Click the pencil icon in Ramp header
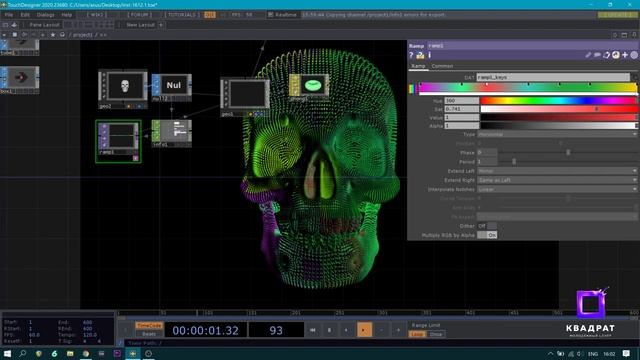The height and width of the screenshot is (360, 640). (x=588, y=55)
